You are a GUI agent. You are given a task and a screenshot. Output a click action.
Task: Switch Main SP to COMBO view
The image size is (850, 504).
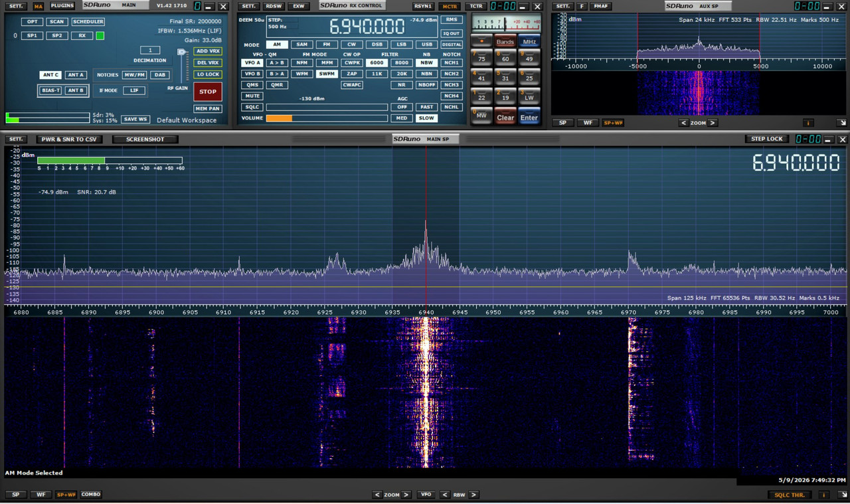coord(91,495)
